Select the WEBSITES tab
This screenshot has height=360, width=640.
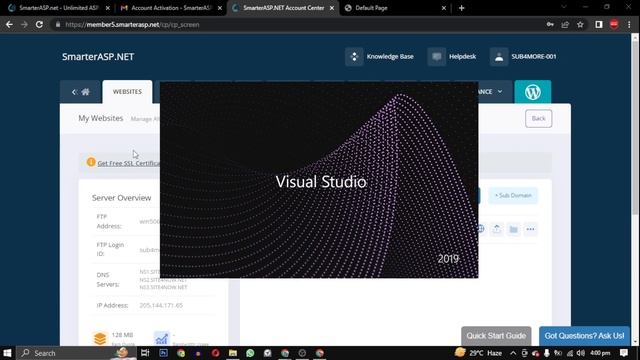point(127,92)
